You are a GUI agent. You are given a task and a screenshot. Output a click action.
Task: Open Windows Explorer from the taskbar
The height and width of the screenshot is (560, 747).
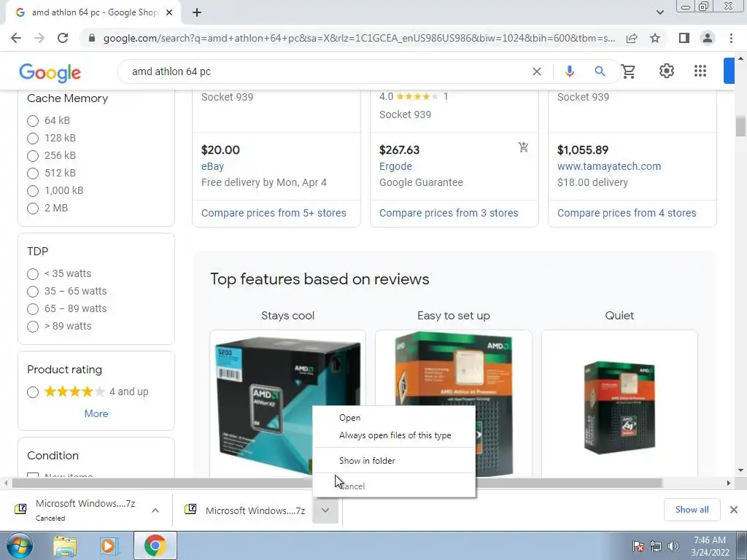(65, 546)
